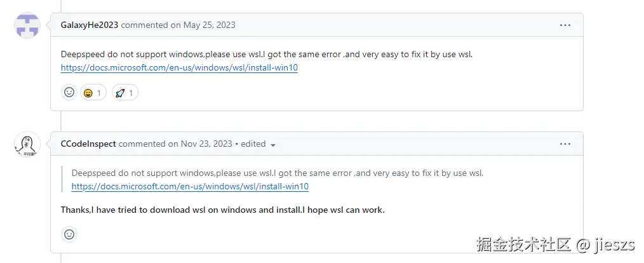Open the GalaxyHe2023 username link
The height and width of the screenshot is (263, 644).
tap(90, 25)
